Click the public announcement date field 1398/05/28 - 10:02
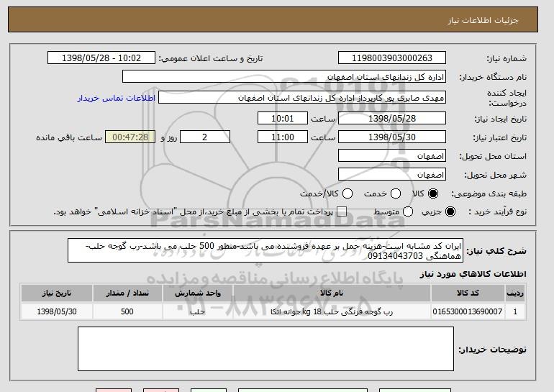The height and width of the screenshot is (392, 554). tap(101, 58)
